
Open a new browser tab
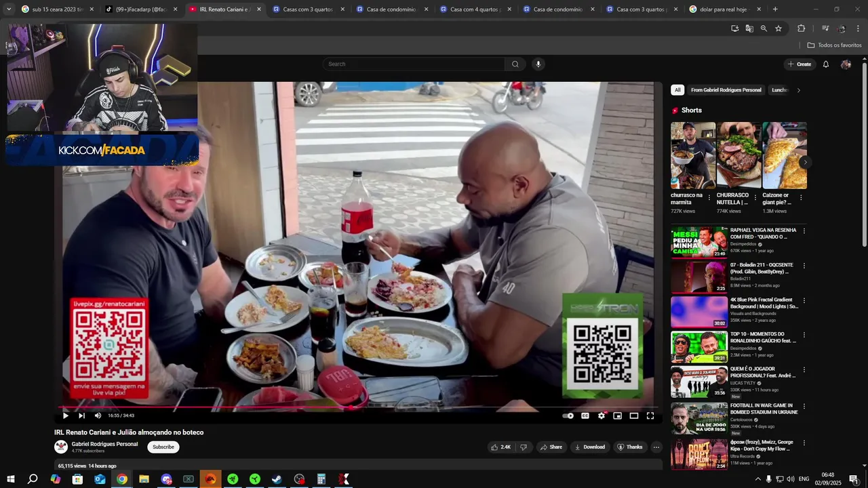click(775, 9)
